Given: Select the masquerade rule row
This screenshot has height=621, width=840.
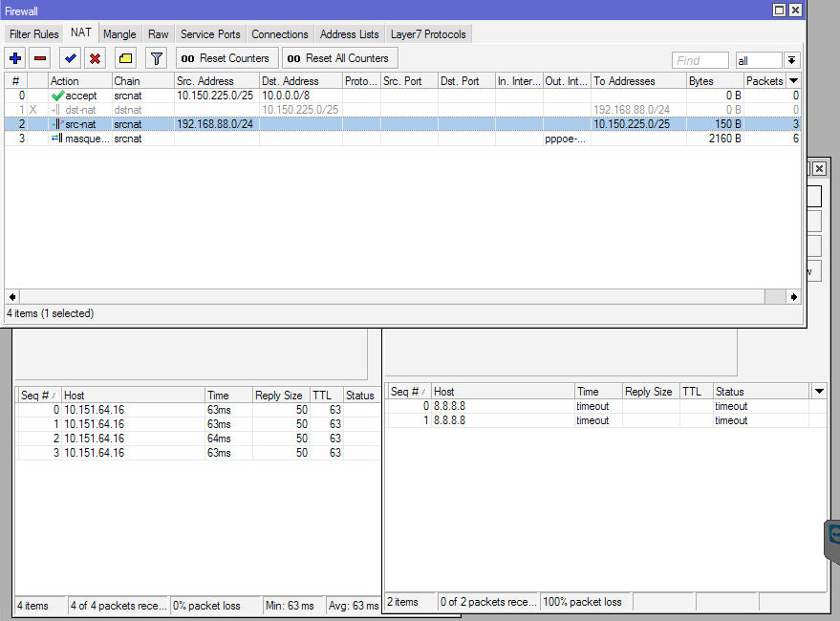Looking at the screenshot, I should (x=403, y=139).
